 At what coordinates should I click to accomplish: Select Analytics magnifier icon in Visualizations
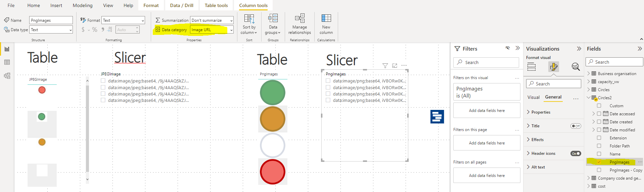point(576,67)
